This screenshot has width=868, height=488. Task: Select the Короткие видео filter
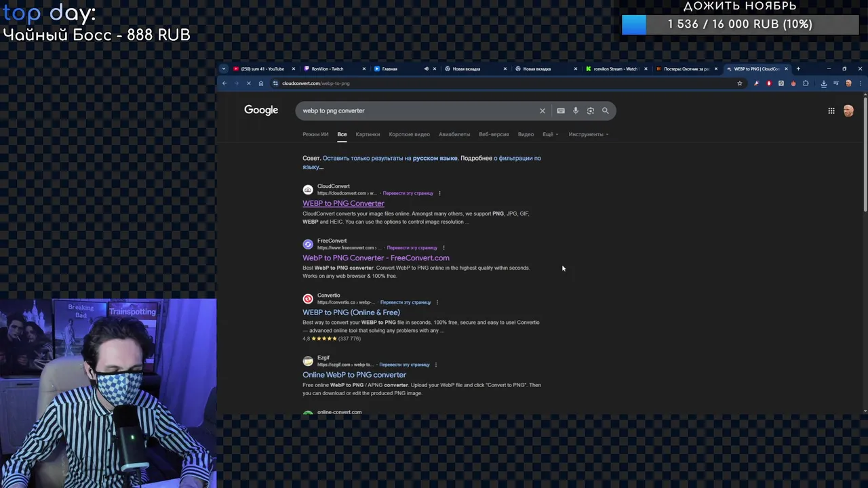tap(410, 134)
